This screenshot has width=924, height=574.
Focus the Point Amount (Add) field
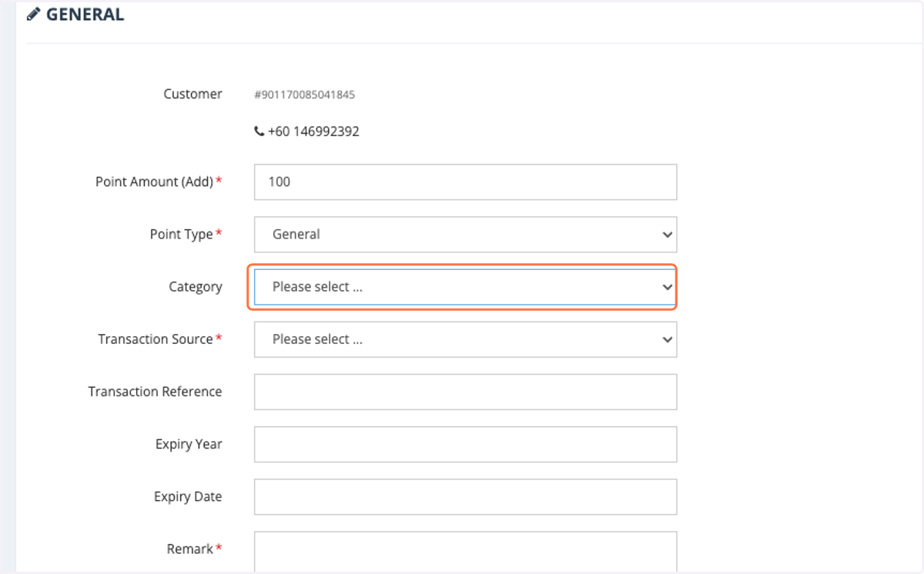465,182
